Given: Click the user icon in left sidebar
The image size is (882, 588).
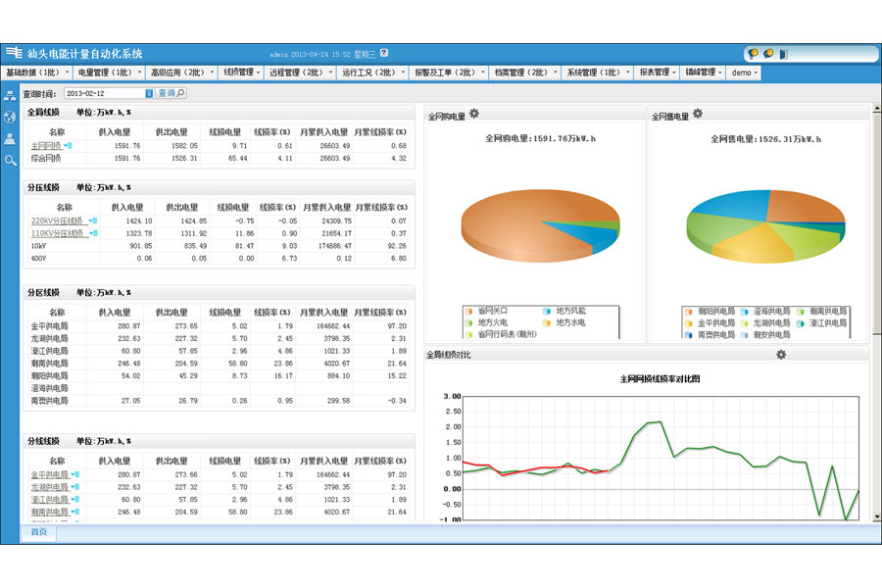Looking at the screenshot, I should click(x=10, y=138).
